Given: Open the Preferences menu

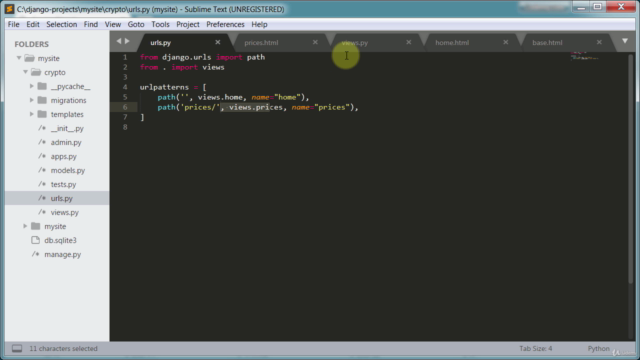Looking at the screenshot, I should (x=225, y=24).
